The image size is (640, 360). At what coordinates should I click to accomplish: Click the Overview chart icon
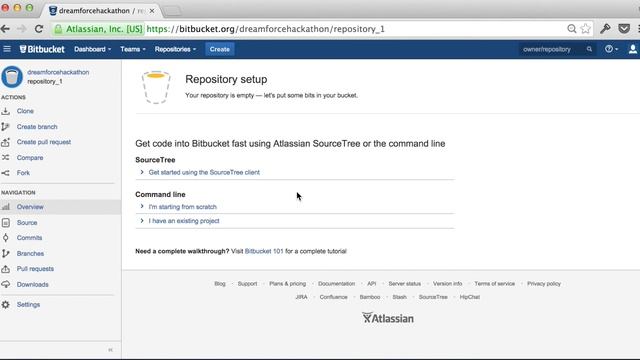pos(6,207)
